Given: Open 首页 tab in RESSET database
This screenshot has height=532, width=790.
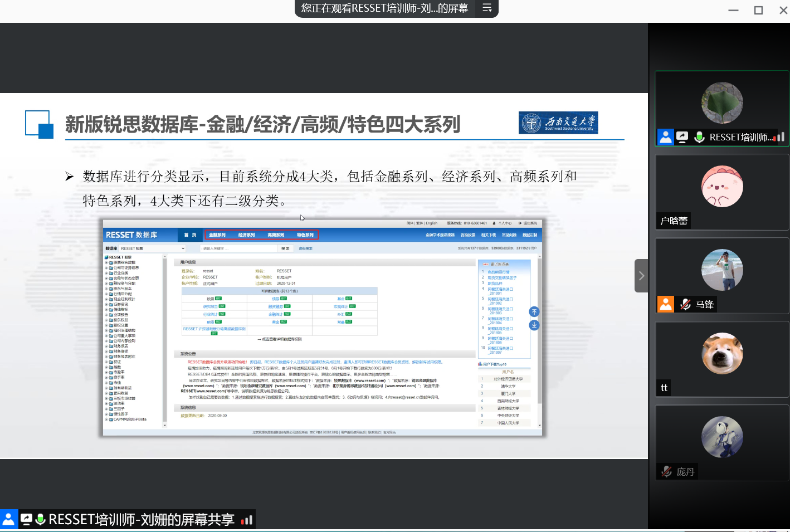Looking at the screenshot, I should coord(191,235).
